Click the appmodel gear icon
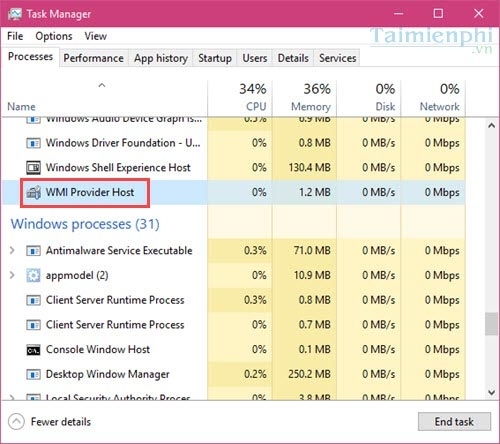500x444 pixels. [33, 275]
